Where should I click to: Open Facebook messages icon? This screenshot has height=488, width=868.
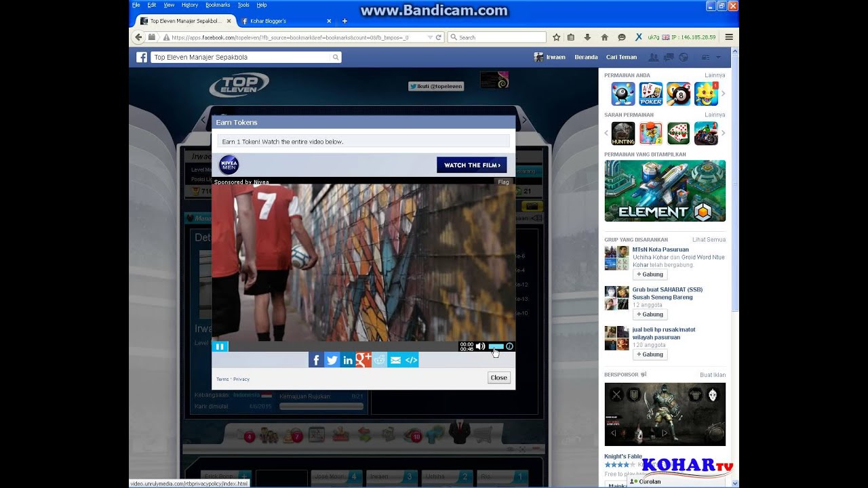click(669, 58)
